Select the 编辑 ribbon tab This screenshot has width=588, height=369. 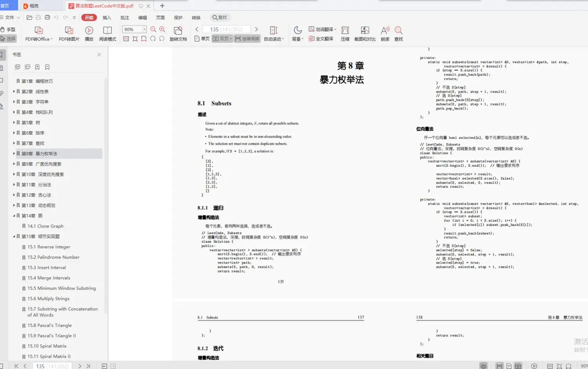point(143,18)
